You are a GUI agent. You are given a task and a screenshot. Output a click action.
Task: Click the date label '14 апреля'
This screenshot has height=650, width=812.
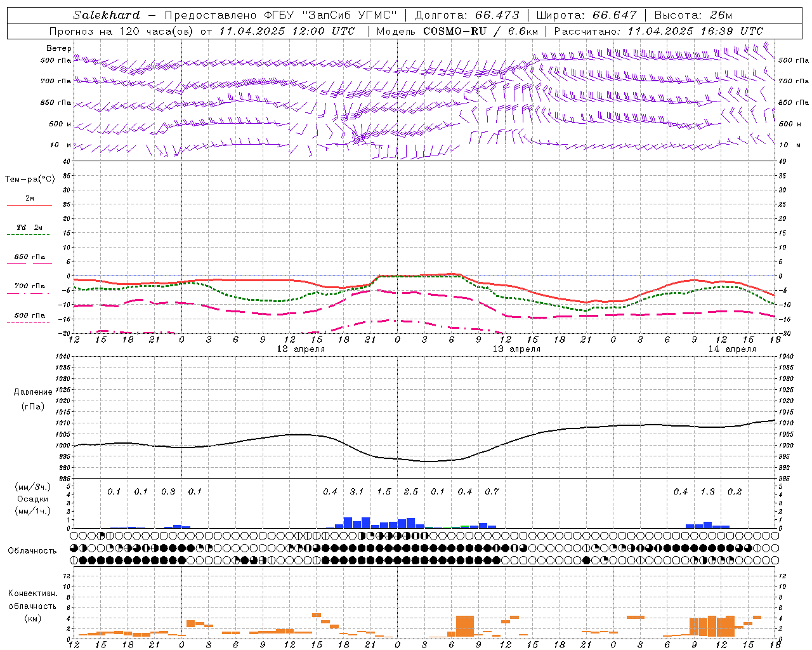point(732,349)
